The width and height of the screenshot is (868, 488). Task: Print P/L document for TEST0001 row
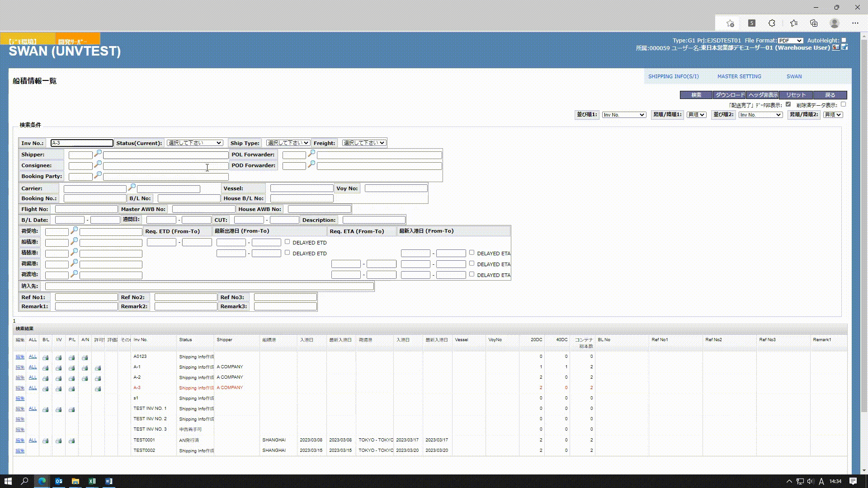[72, 441]
